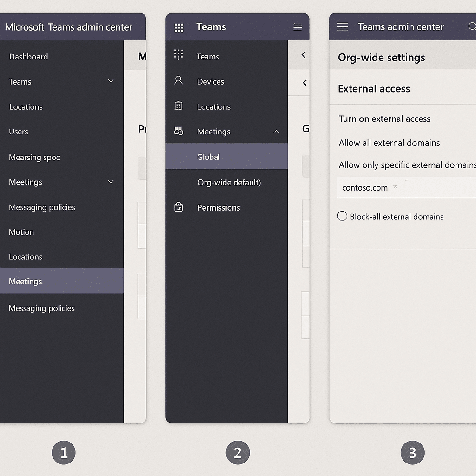Open Permissions in panel 2
This screenshot has width=476, height=476.
click(x=218, y=208)
